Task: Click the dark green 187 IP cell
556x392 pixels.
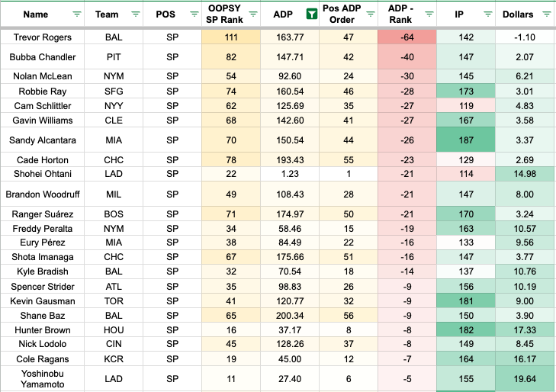Action: [x=466, y=140]
